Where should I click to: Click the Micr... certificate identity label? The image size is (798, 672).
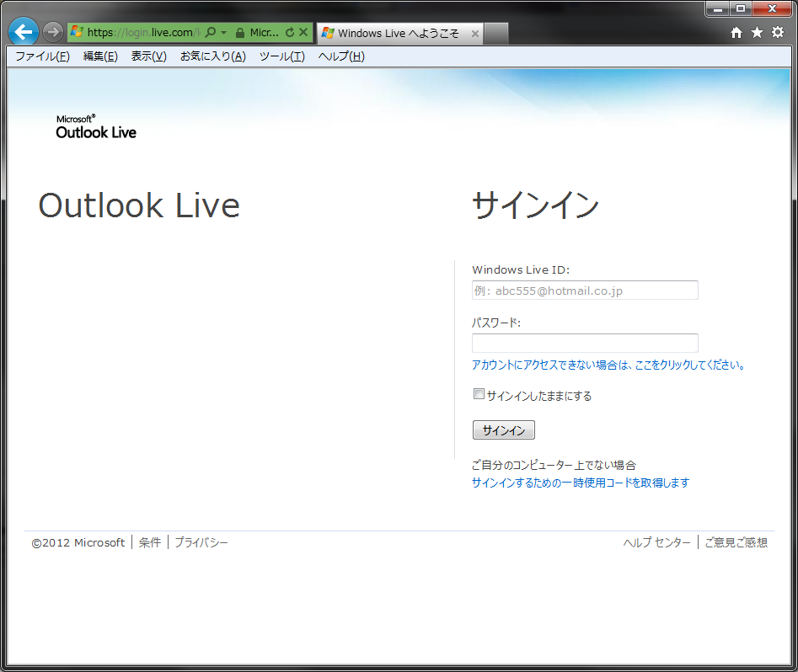coord(264,33)
